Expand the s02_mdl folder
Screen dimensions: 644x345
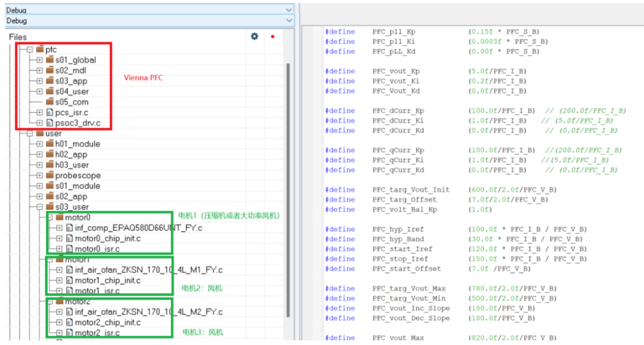click(39, 70)
